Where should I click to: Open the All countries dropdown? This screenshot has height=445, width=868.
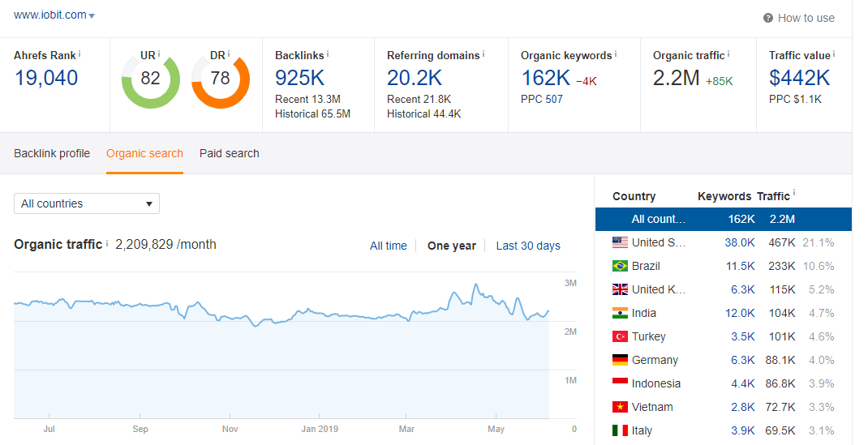coord(86,203)
